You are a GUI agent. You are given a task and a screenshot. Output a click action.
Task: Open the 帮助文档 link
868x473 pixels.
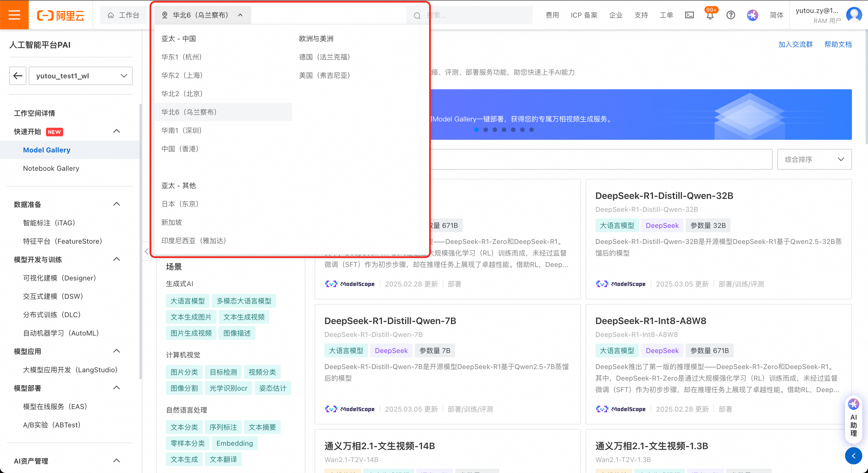point(838,44)
